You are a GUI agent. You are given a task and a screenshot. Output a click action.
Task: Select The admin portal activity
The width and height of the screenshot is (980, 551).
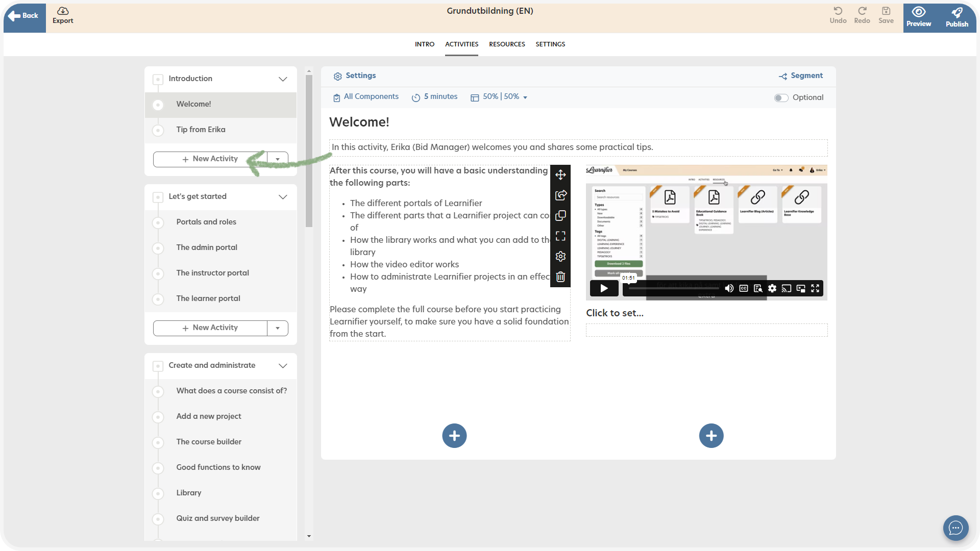(x=207, y=247)
